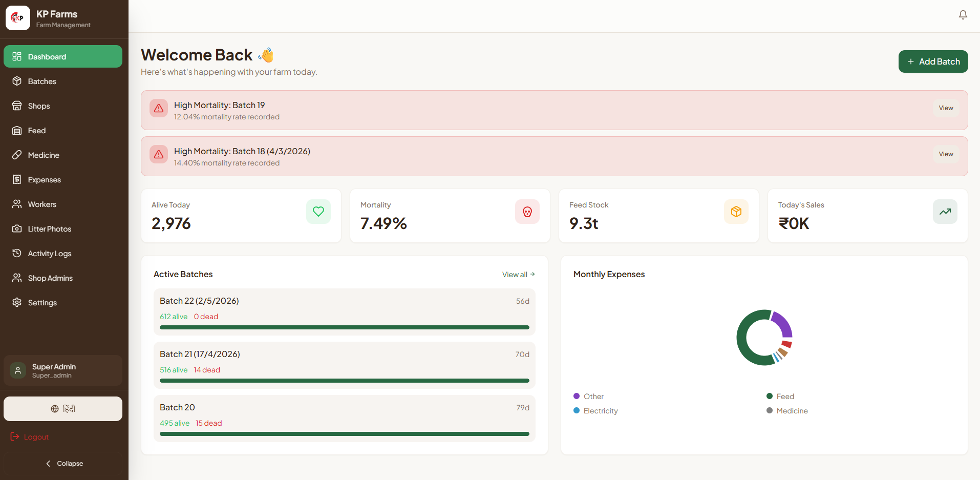Click the Litter Photos camera icon
Screen dimensions: 980x480
[x=17, y=228]
